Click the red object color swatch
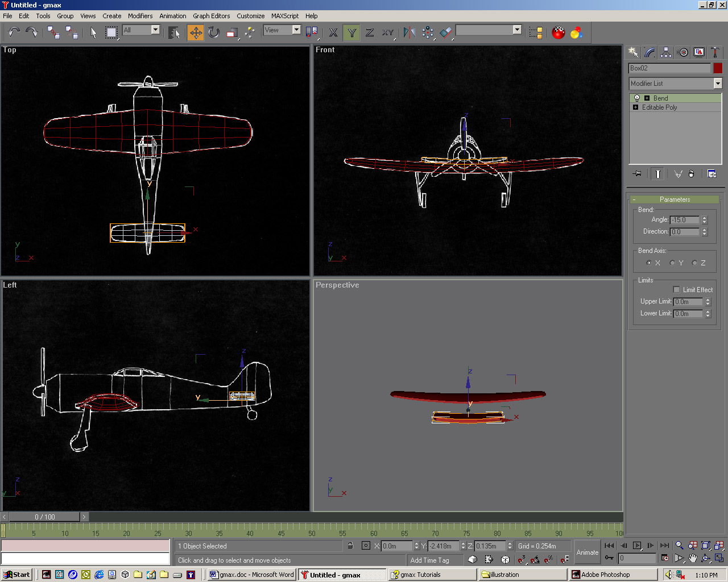 718,68
